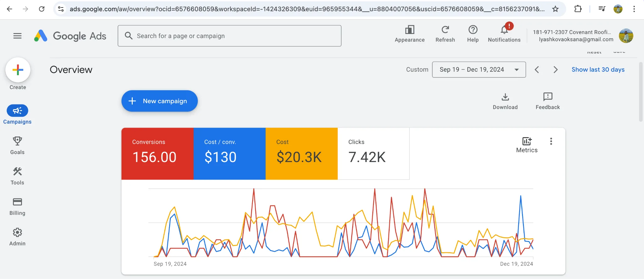The width and height of the screenshot is (644, 279).
Task: Select the red Conversions metric tile
Action: [x=157, y=153]
